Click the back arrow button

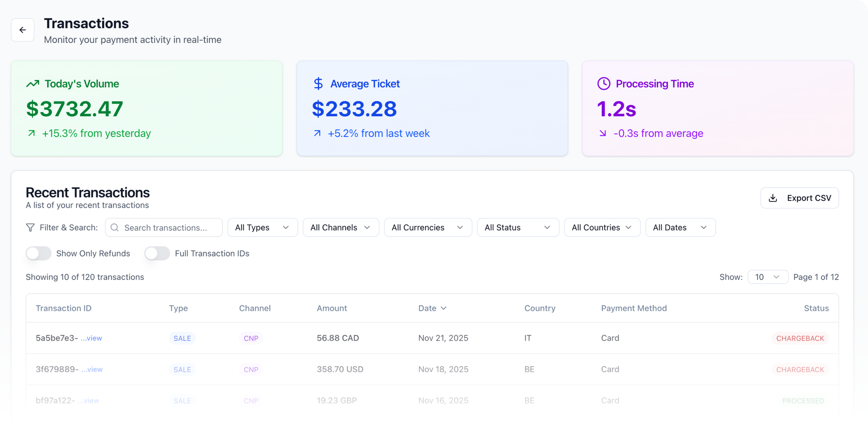[x=23, y=30]
